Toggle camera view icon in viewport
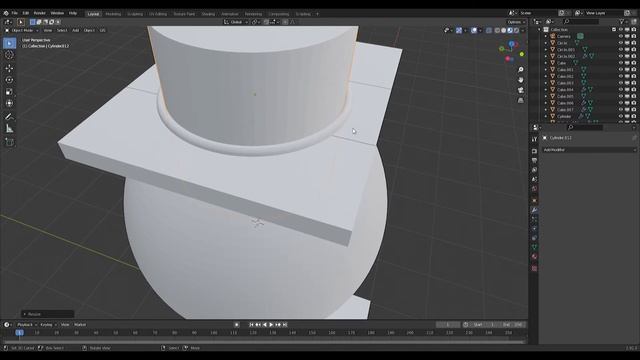 (x=520, y=90)
